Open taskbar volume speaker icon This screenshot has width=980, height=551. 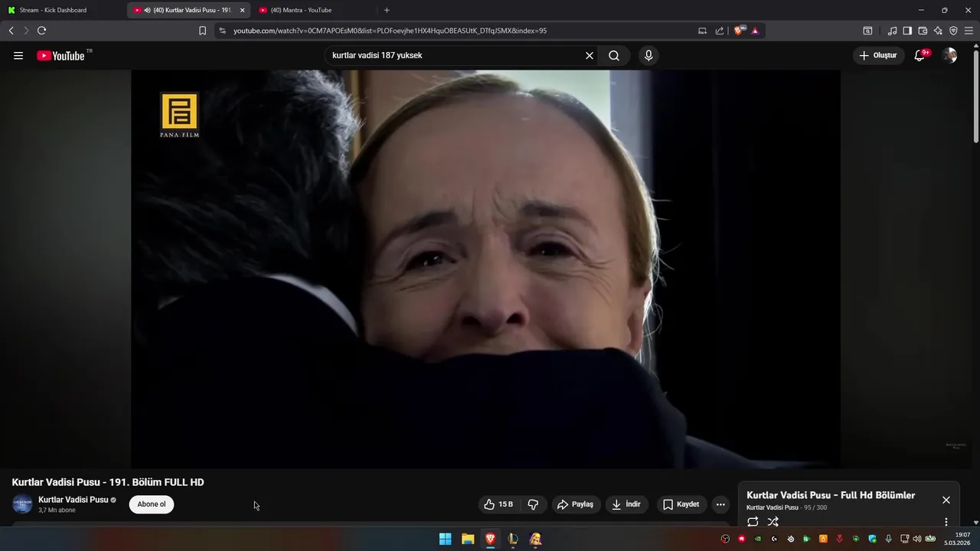(917, 539)
